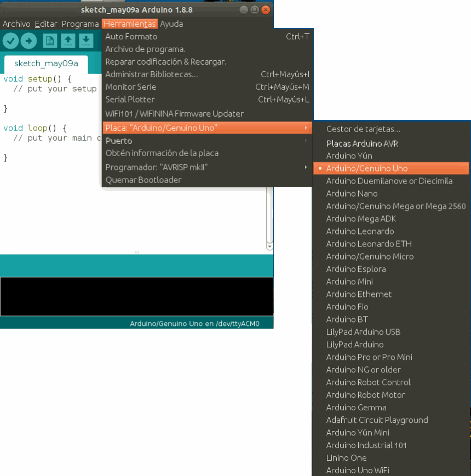Click Obtén información de la placa

click(207, 153)
